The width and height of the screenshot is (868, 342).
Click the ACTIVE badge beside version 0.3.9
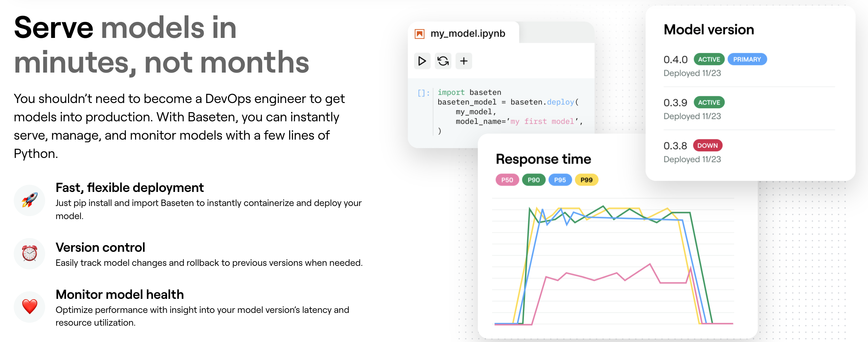(709, 102)
